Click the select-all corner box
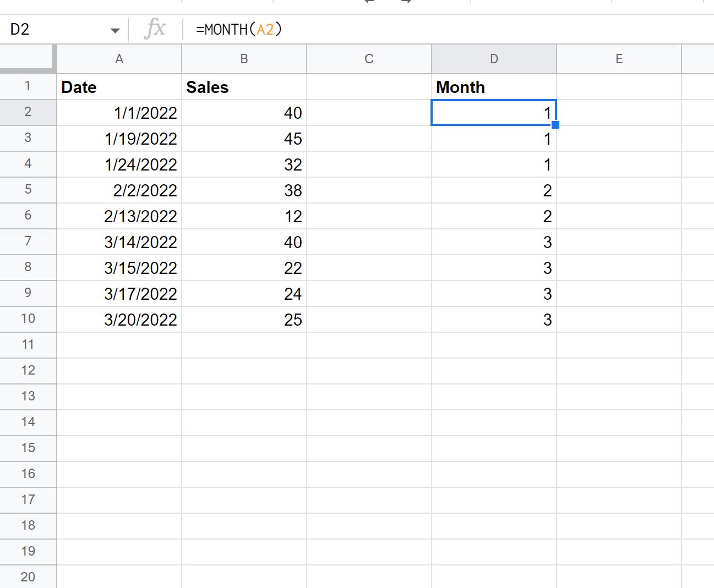The image size is (714, 588). tap(28, 59)
